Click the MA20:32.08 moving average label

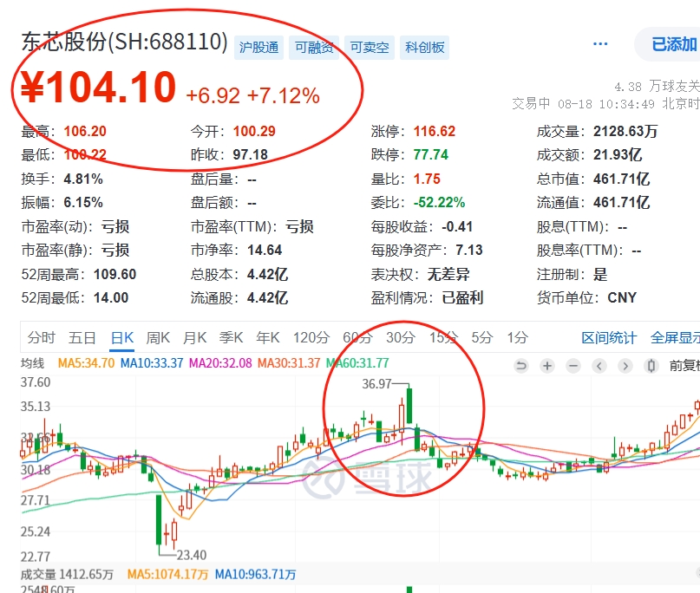click(x=220, y=363)
